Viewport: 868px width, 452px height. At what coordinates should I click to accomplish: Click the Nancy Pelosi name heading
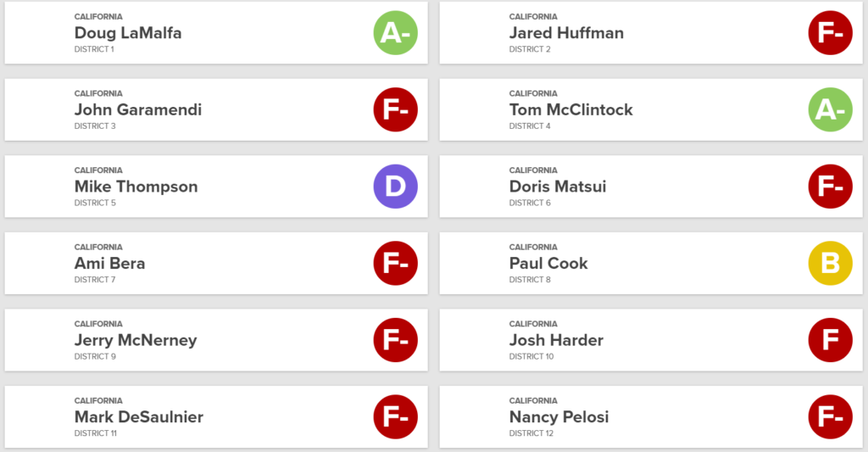pyautogui.click(x=559, y=417)
